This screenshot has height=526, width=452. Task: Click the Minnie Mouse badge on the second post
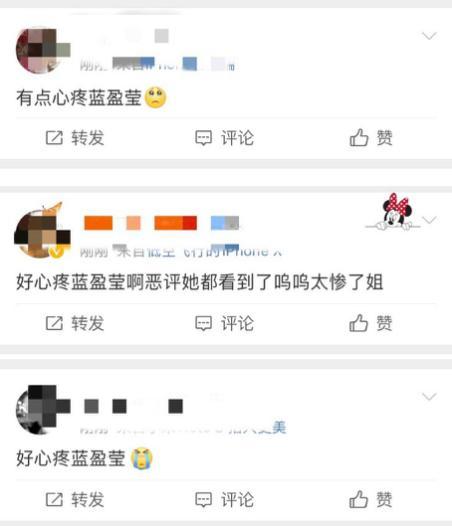pos(395,212)
